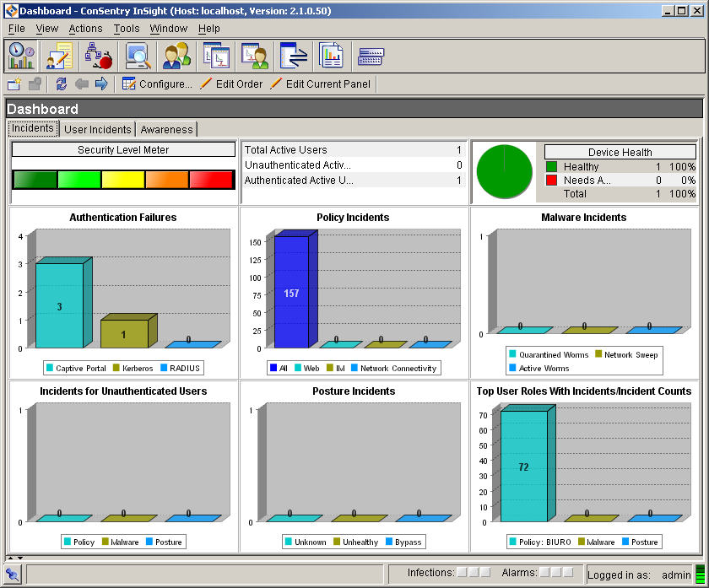
Task: Switch to the Awareness tab
Action: point(166,129)
